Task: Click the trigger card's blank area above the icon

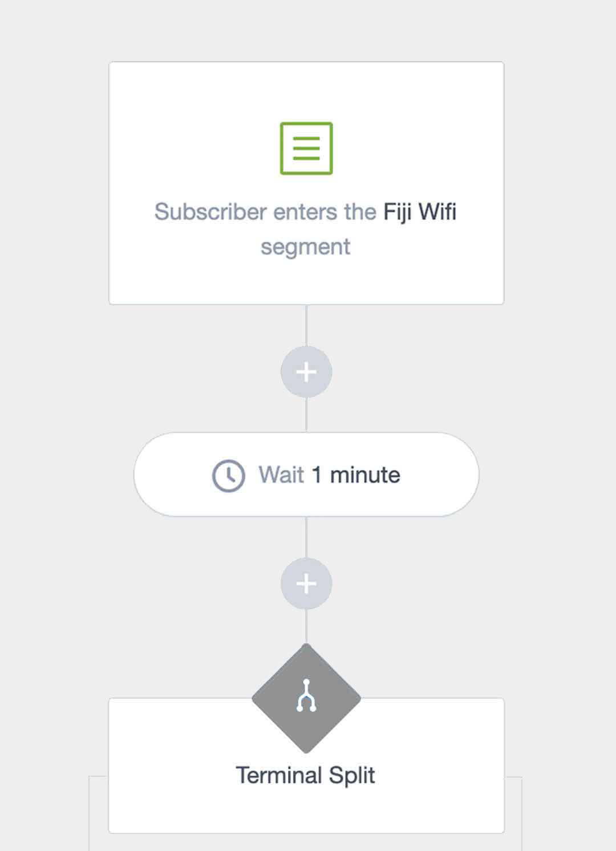Action: tap(306, 91)
